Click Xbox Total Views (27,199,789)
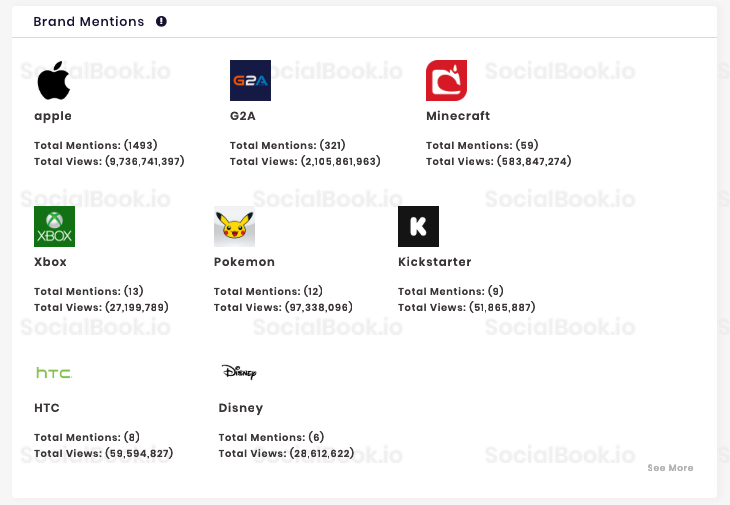 (x=101, y=307)
